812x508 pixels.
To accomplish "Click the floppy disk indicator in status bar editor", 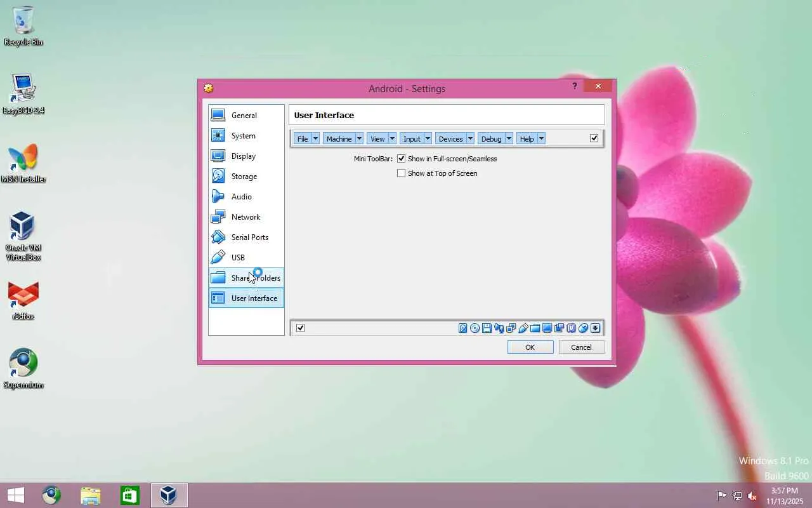I will pos(487,328).
